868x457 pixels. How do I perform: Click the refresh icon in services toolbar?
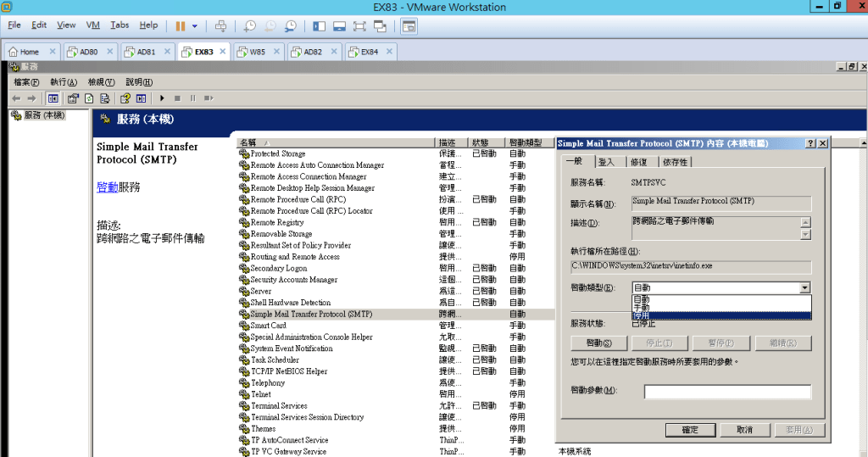pos(89,98)
